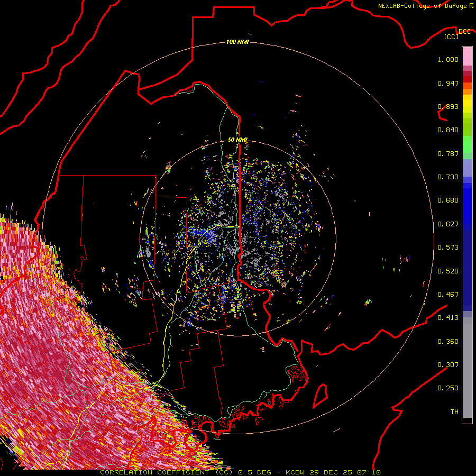Select the 0.467 scale value
The height and width of the screenshot is (476, 476).
coord(448,295)
